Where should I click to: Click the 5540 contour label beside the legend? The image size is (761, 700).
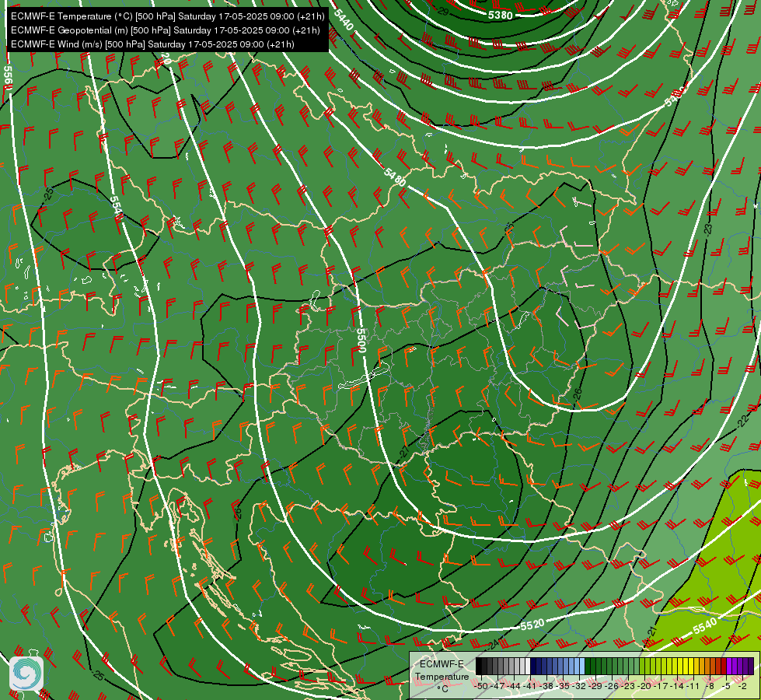[x=705, y=627]
